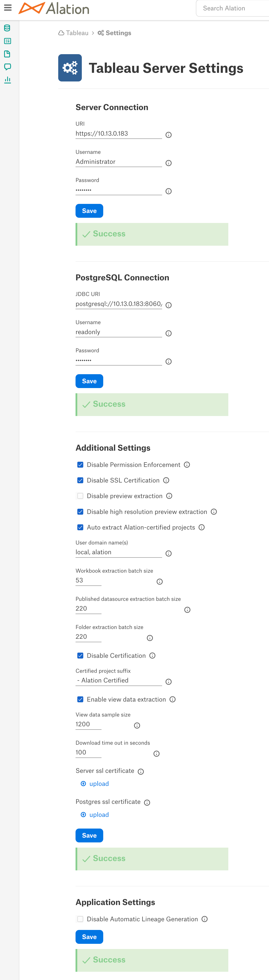This screenshot has width=269, height=980.
Task: Click the Settings breadcrumb
Action: (114, 33)
